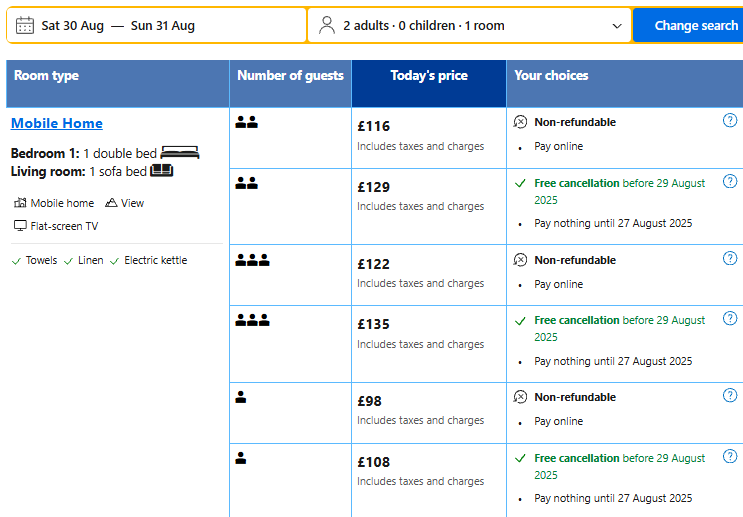The height and width of the screenshot is (517, 743).
Task: Open help icon for £129 free cancellation option
Action: (730, 182)
